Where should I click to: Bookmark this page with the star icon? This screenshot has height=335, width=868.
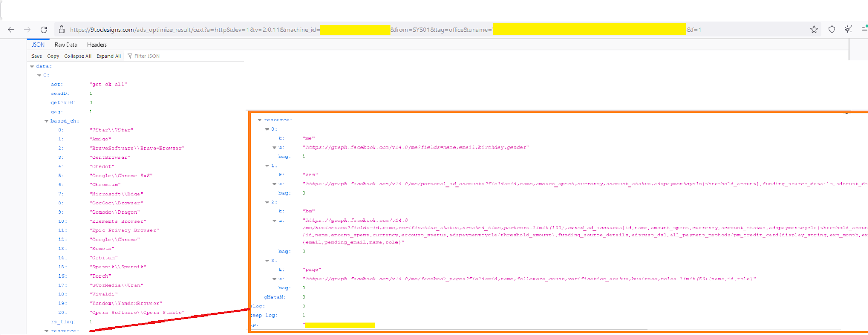click(x=814, y=29)
